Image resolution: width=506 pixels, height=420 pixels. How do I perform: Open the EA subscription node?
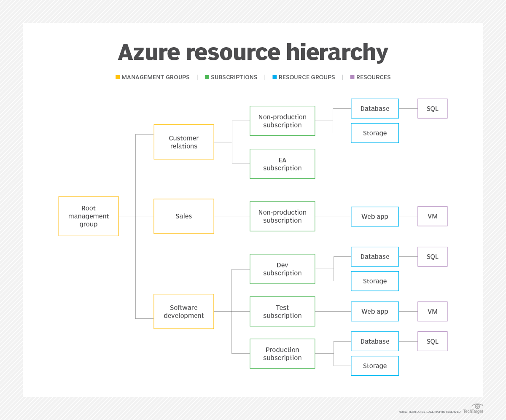coord(282,164)
